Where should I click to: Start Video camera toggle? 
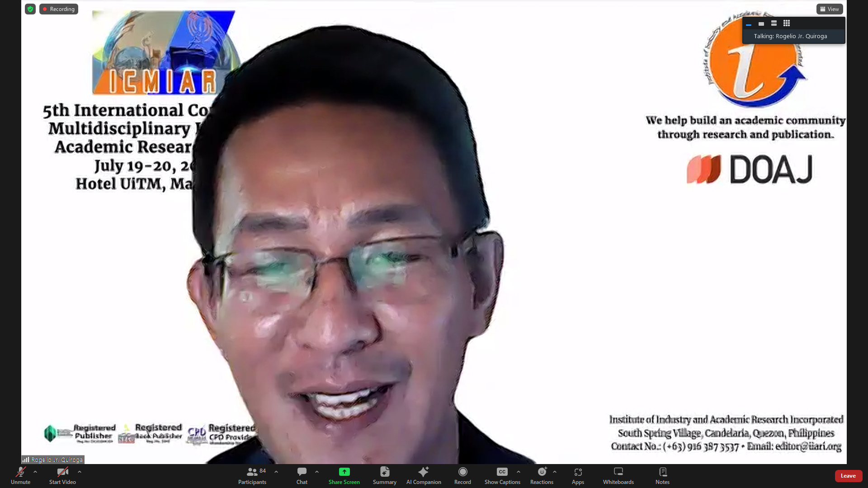62,475
